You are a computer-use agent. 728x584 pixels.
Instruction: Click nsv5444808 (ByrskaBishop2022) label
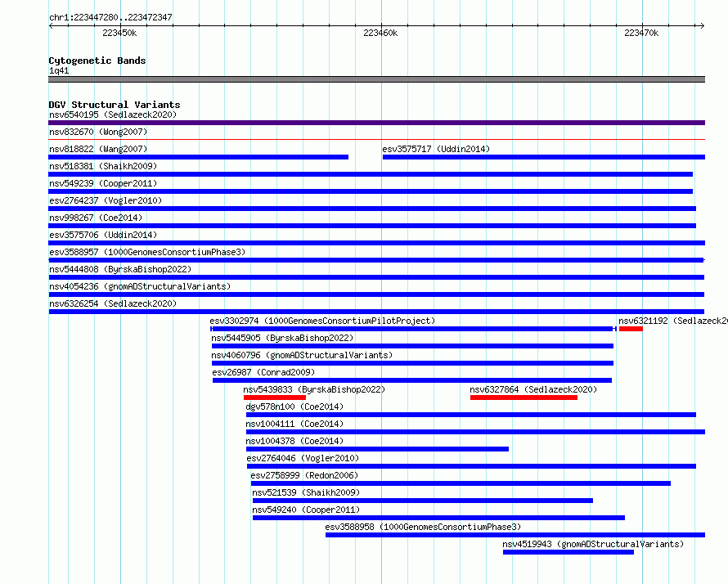pos(120,269)
